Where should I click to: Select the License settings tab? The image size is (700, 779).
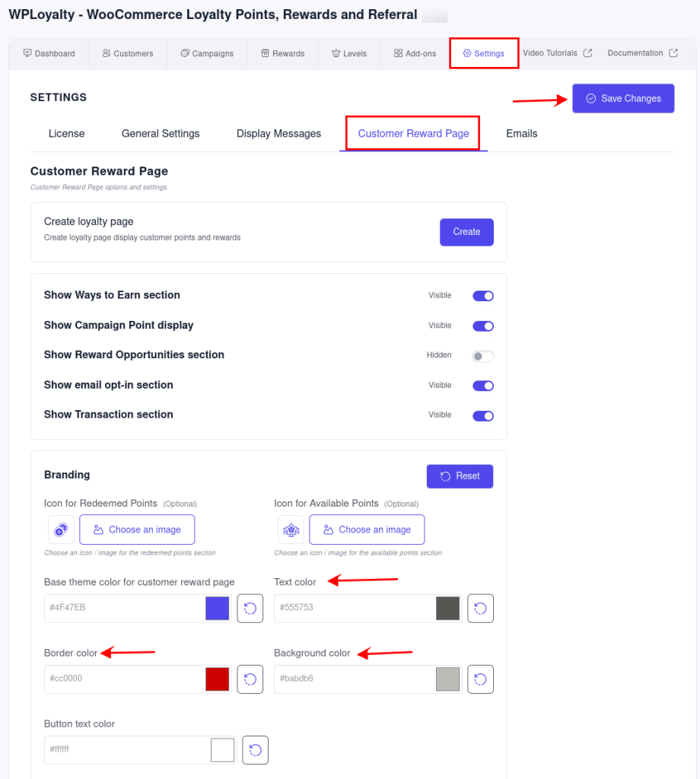tap(66, 134)
